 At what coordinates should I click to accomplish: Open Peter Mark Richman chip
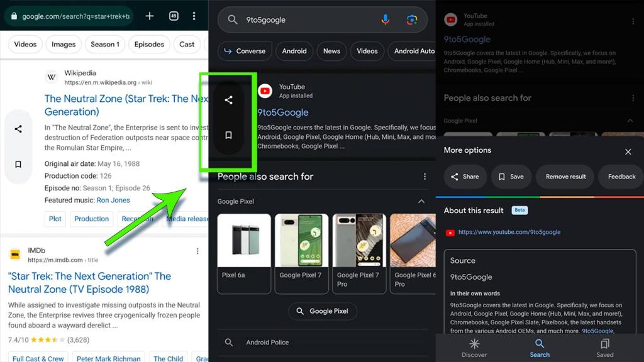pyautogui.click(x=108, y=358)
